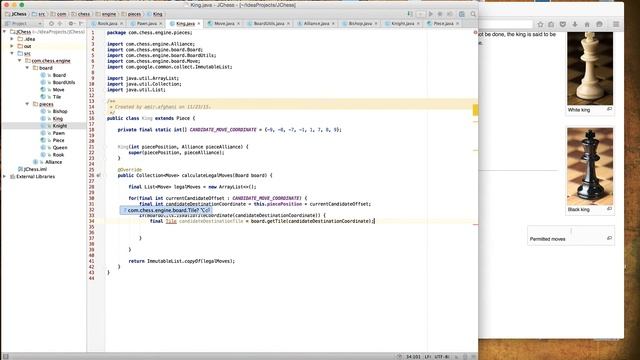Select Alliance class in project tree
This screenshot has height=360, width=640.
click(x=53, y=162)
